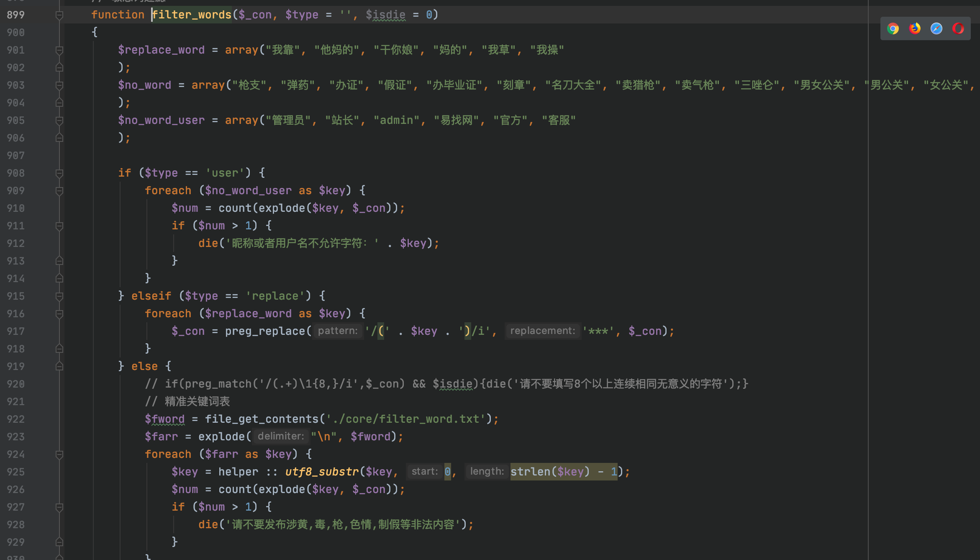Fold the else block marker on line 919
Image resolution: width=980 pixels, height=560 pixels.
[59, 367]
